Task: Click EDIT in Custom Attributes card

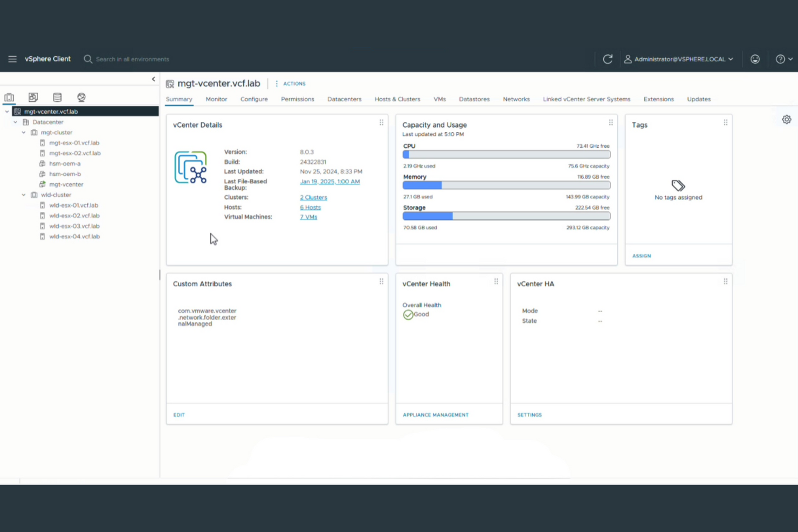Action: pyautogui.click(x=179, y=415)
